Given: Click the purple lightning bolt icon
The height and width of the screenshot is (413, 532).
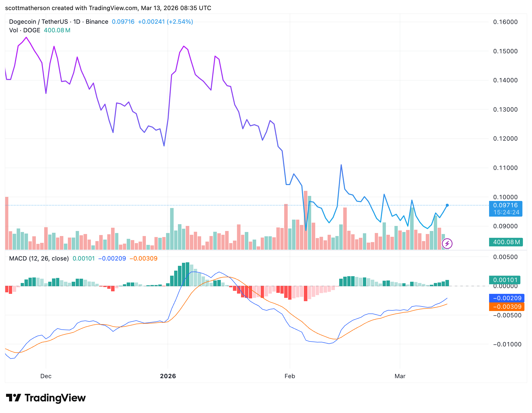Looking at the screenshot, I should tap(447, 244).
